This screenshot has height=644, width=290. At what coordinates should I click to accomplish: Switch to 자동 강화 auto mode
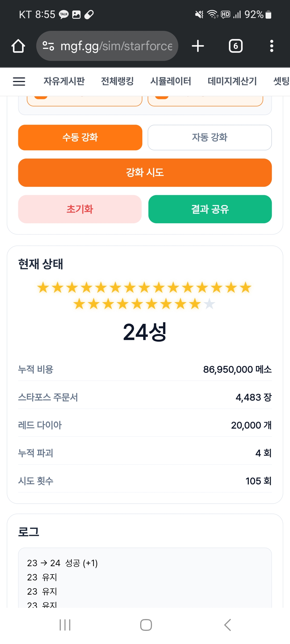click(x=209, y=137)
